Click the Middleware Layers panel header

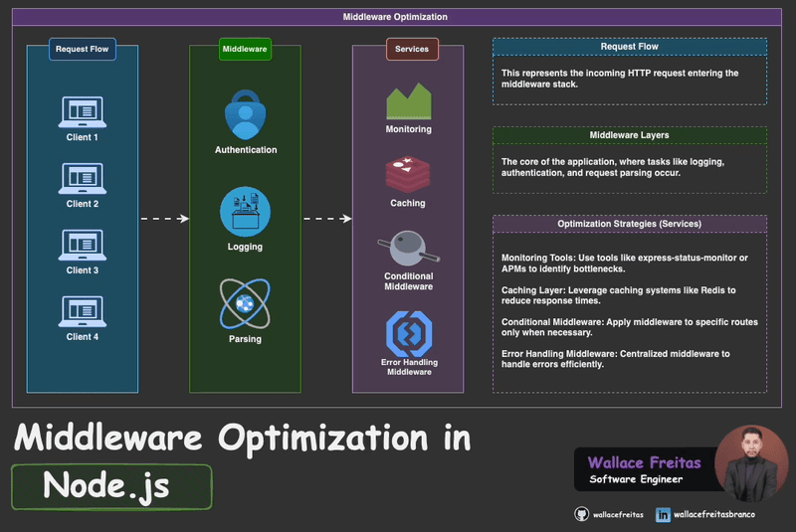[x=630, y=135]
